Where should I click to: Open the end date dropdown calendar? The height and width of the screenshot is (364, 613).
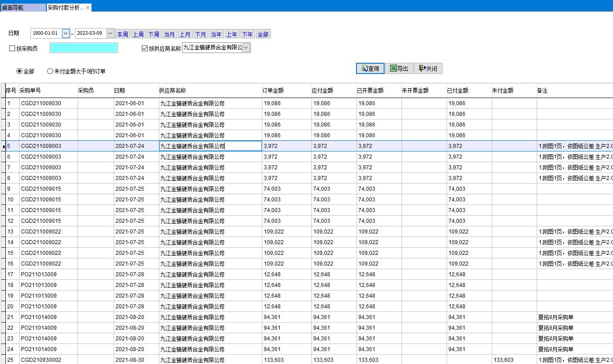point(110,33)
